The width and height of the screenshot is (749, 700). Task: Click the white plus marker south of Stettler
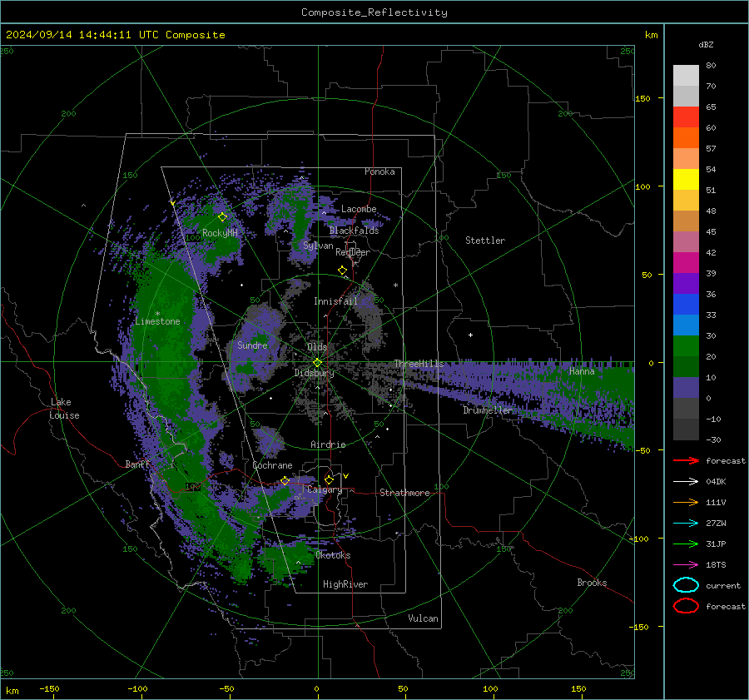[470, 335]
